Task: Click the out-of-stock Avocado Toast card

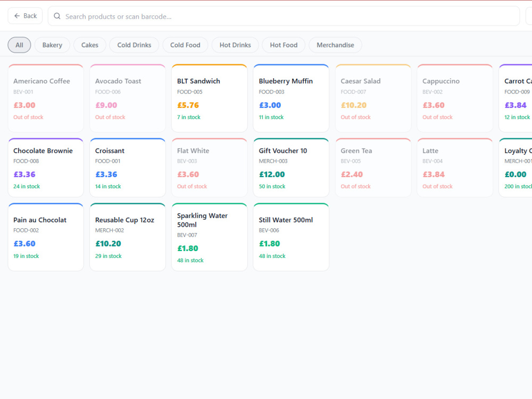Action: click(128, 98)
